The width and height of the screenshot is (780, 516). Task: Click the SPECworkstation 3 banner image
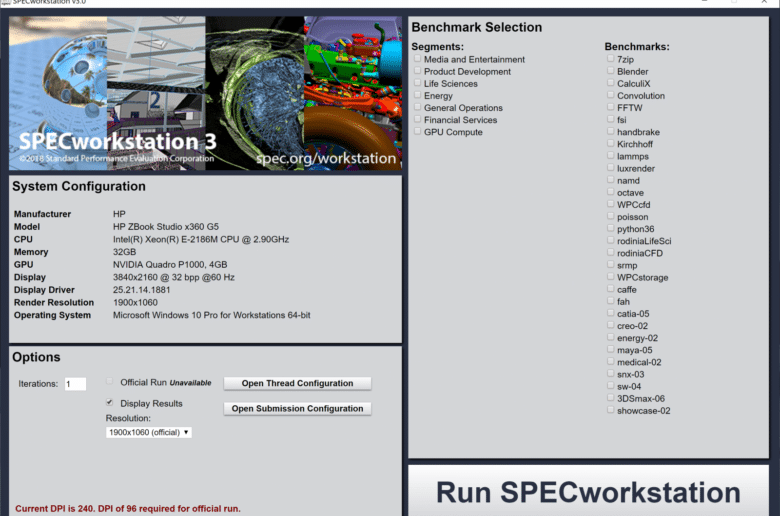205,94
